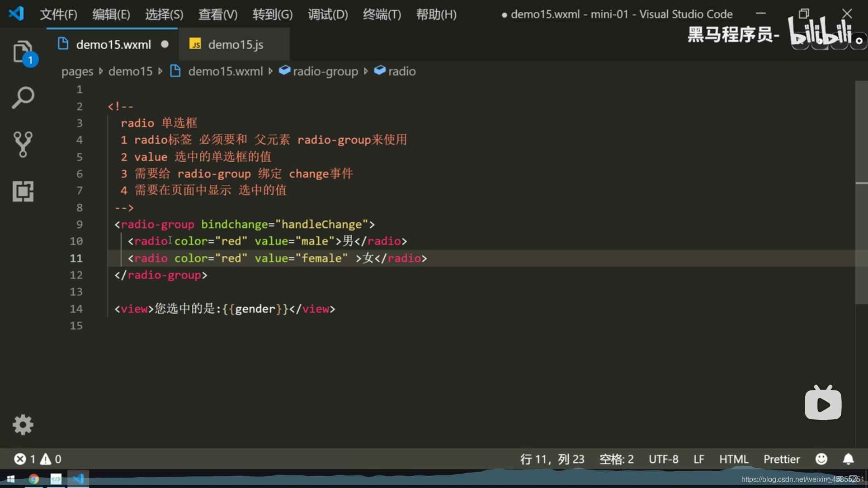
Task: Expand the arrow after pages breadcrumb
Action: coord(101,71)
